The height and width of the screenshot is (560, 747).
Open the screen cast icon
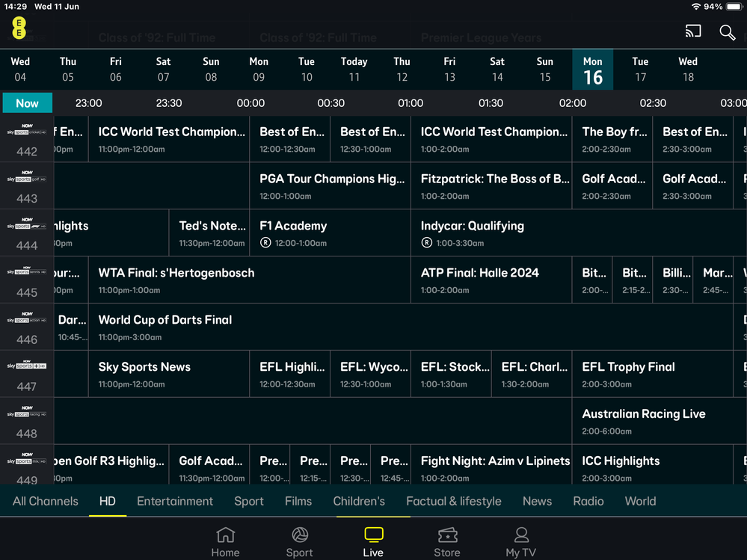693,31
